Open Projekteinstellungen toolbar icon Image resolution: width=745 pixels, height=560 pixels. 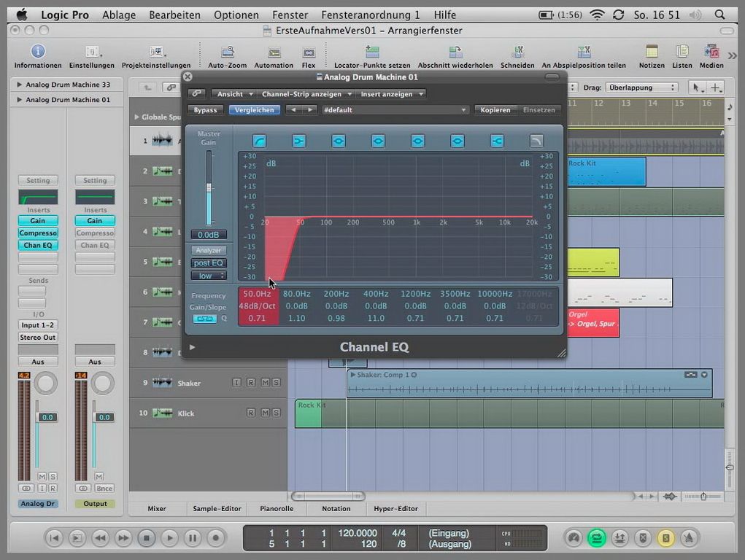(x=156, y=51)
